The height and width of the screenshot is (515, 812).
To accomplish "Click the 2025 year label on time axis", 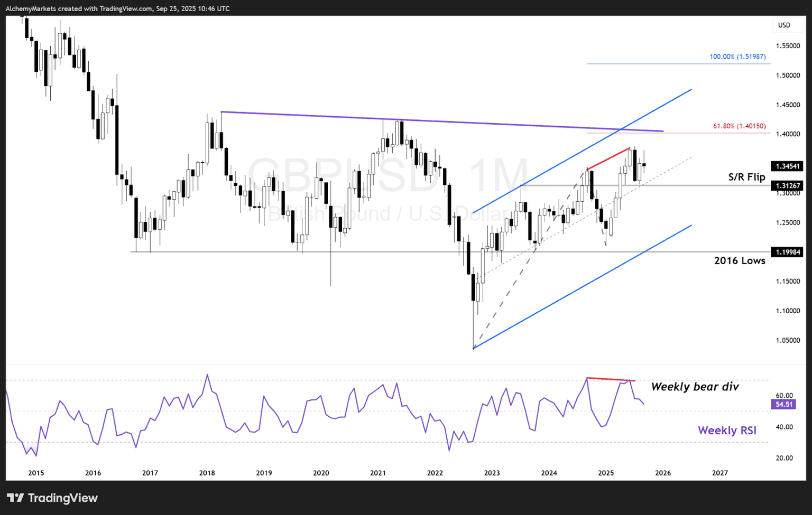I will pos(606,473).
